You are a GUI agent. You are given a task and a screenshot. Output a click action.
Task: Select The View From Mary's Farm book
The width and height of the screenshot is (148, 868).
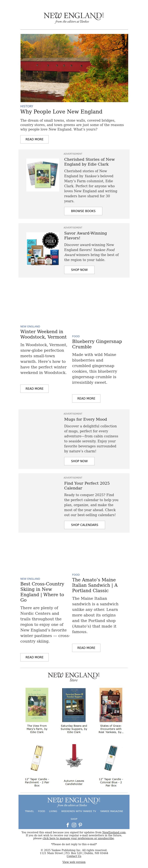point(37,711)
